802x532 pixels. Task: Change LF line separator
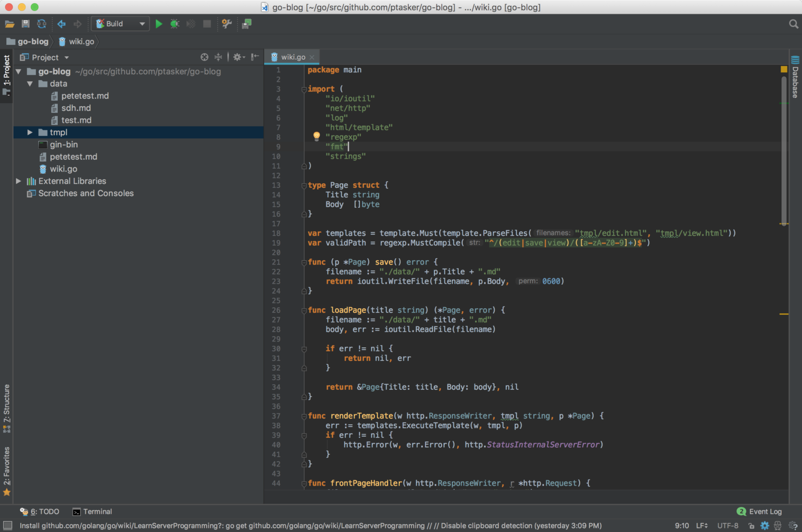(702, 526)
